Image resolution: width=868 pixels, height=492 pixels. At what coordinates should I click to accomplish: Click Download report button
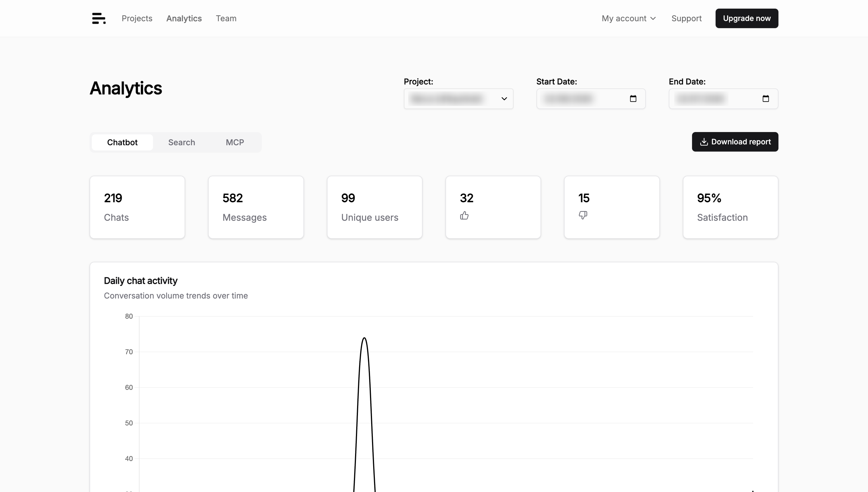735,142
